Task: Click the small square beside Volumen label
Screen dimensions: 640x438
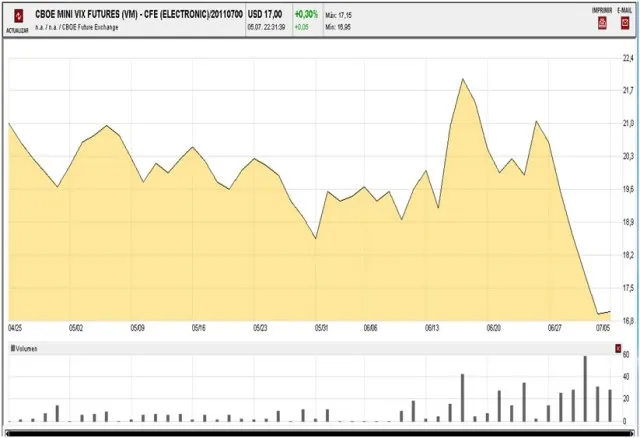Action: (x=12, y=348)
